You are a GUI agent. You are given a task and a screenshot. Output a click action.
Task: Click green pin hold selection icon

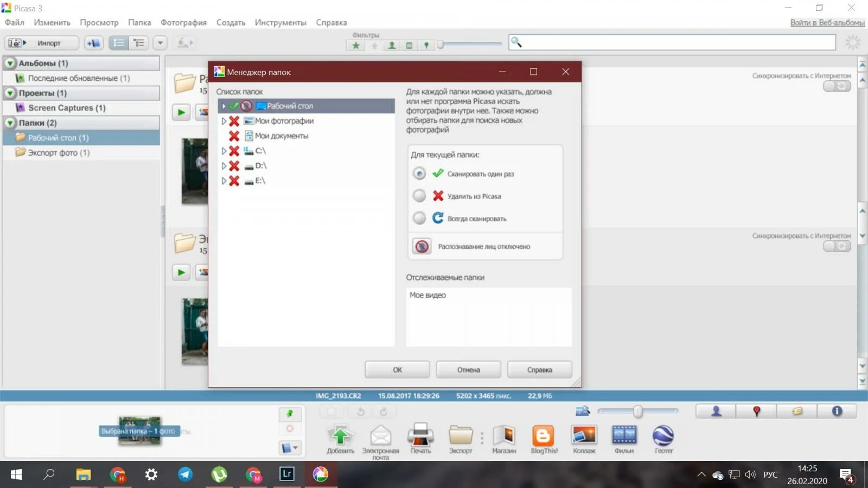pos(290,414)
